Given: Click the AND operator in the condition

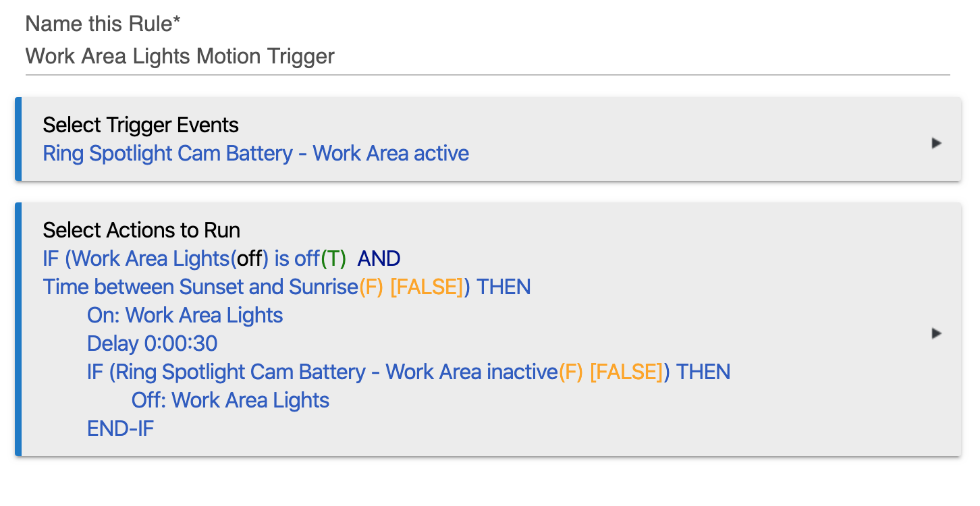Looking at the screenshot, I should [379, 258].
